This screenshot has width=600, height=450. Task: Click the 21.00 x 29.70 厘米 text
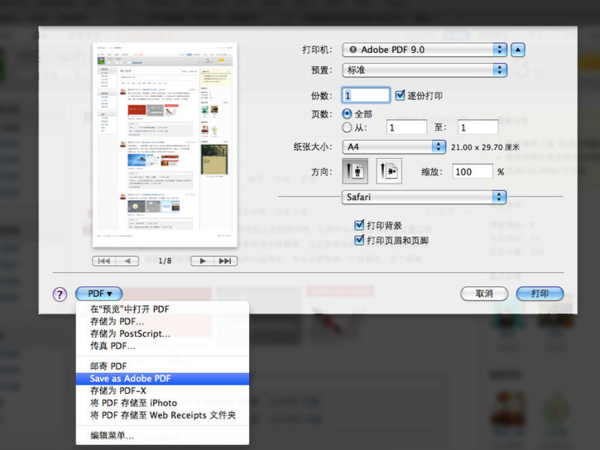point(485,147)
